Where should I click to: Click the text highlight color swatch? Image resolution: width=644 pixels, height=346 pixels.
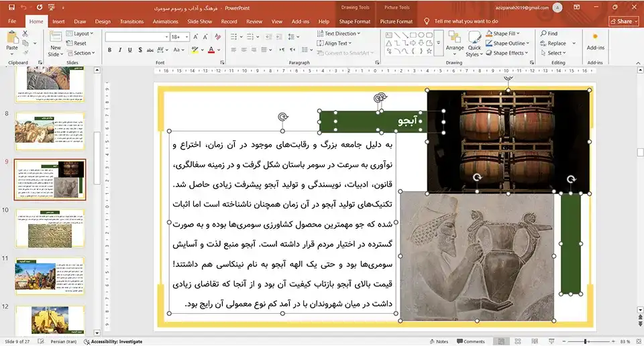[x=195, y=50]
